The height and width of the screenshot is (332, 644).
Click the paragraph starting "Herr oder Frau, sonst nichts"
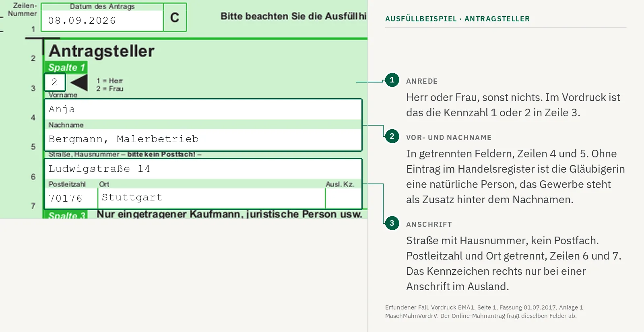pyautogui.click(x=513, y=105)
